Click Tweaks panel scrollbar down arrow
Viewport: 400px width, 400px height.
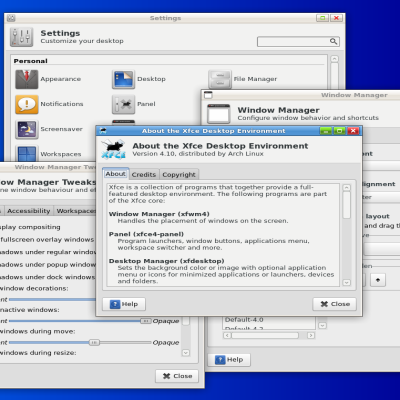coord(186,353)
